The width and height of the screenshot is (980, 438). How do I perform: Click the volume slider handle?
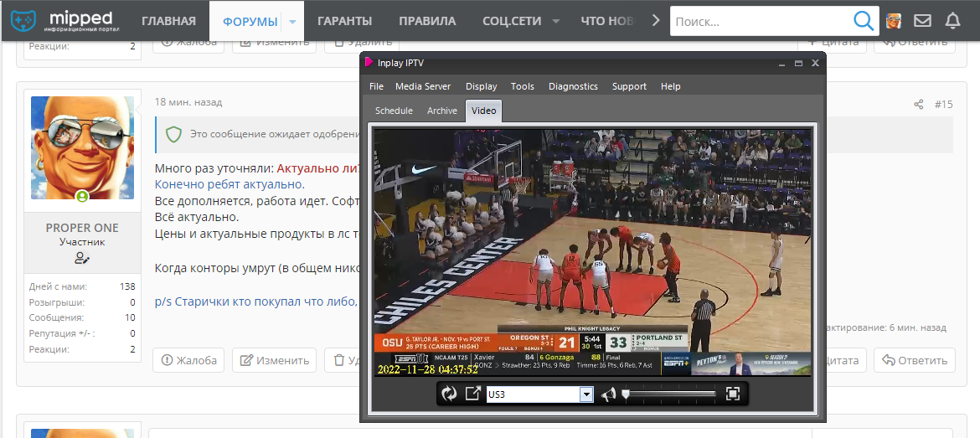click(624, 394)
